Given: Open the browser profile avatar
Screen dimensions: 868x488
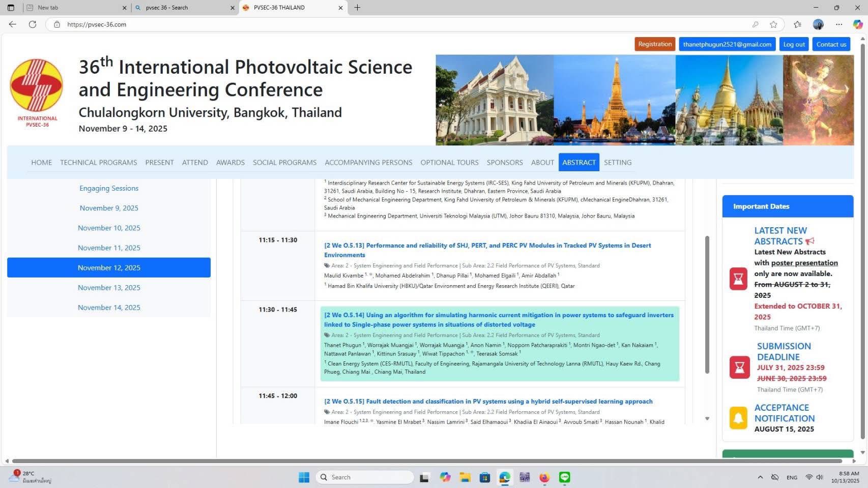Looking at the screenshot, I should point(818,24).
